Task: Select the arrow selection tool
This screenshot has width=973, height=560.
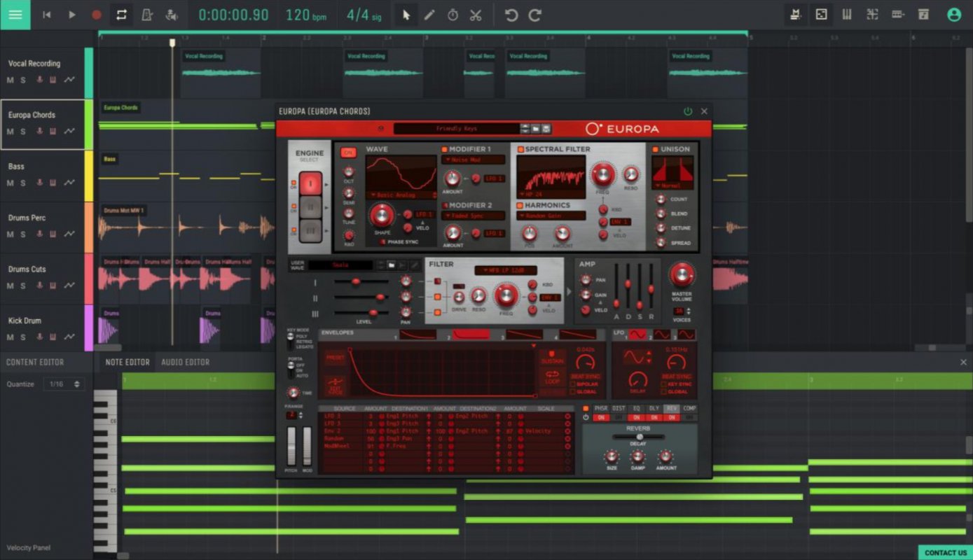Action: pyautogui.click(x=406, y=14)
